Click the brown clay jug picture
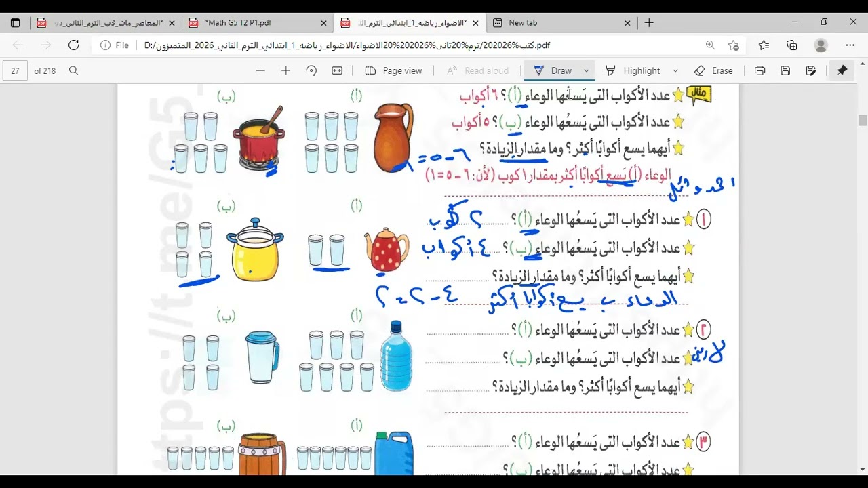Screen dimensions: 868x488 [x=393, y=138]
